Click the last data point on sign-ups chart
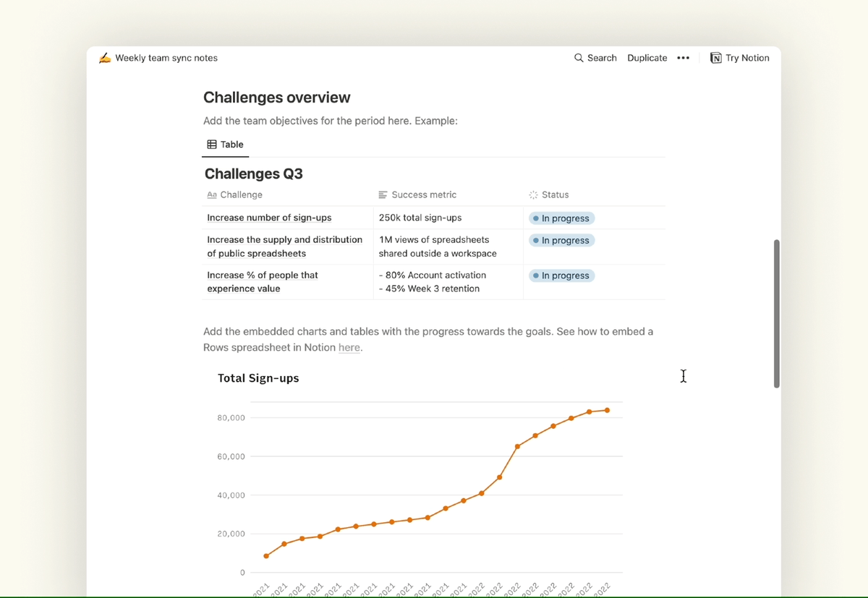The image size is (868, 598). pyautogui.click(x=607, y=410)
